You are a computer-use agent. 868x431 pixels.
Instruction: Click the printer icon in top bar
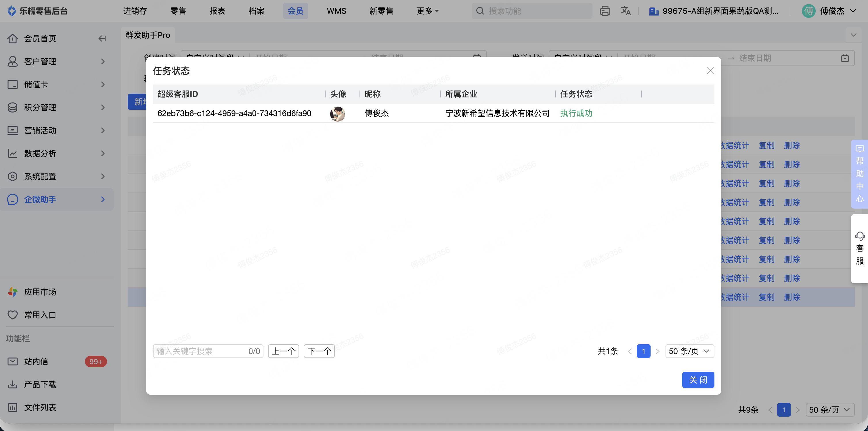[605, 11]
